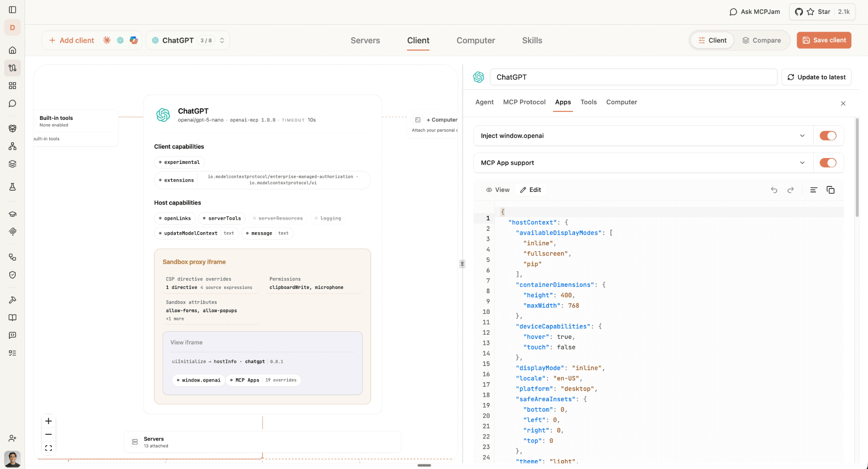Switch to Client mode in segmented control
This screenshot has width=868, height=469.
(712, 40)
